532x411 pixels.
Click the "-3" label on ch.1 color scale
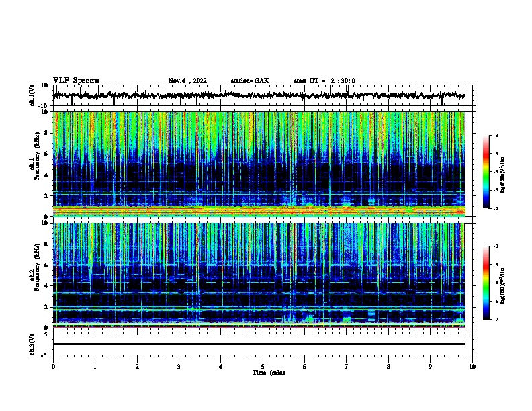click(x=495, y=135)
